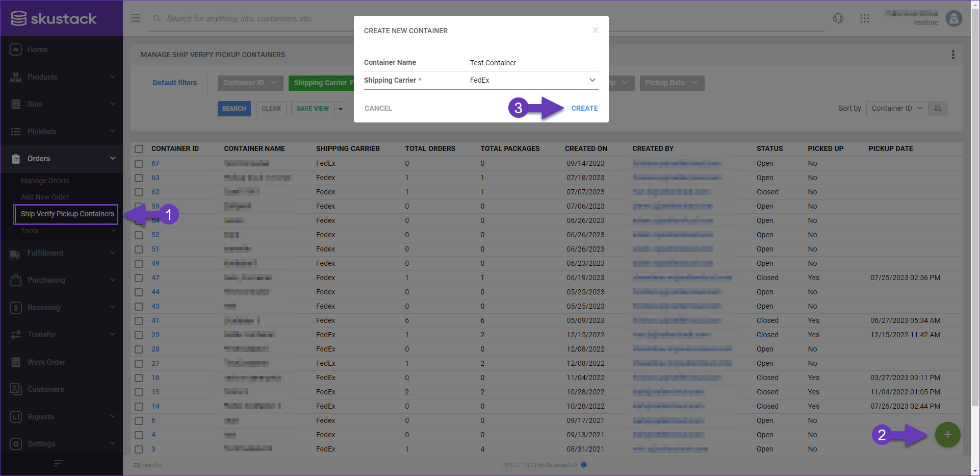Click the Orders clipboard icon

[16, 159]
